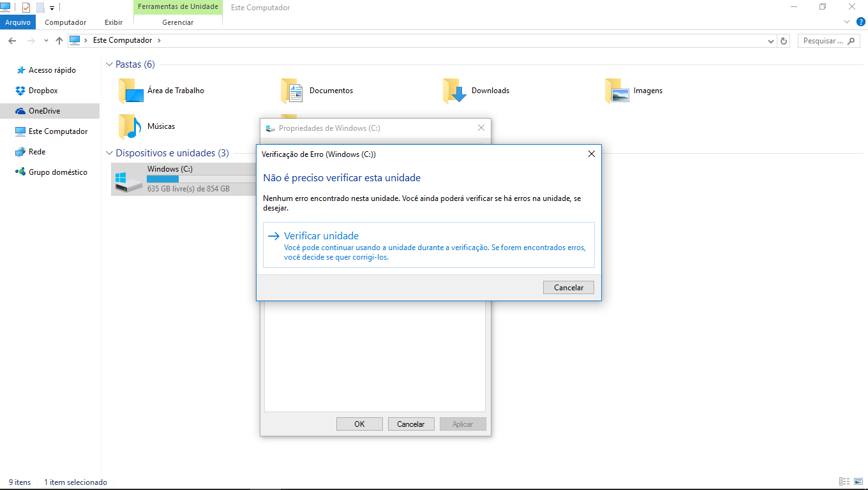This screenshot has width=868, height=490.
Task: Click Cancelar in the Propriedades de Windows (C:) window
Action: click(411, 424)
